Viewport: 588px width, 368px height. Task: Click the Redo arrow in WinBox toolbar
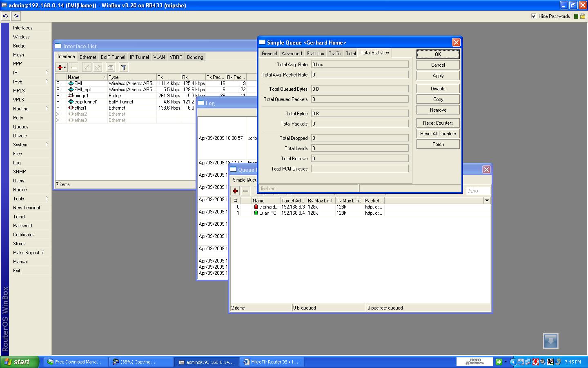coord(16,16)
